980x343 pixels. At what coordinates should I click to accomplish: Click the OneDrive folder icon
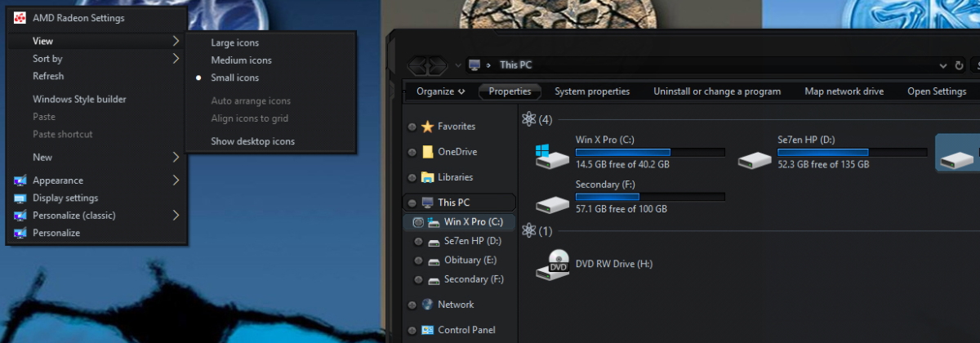click(428, 152)
